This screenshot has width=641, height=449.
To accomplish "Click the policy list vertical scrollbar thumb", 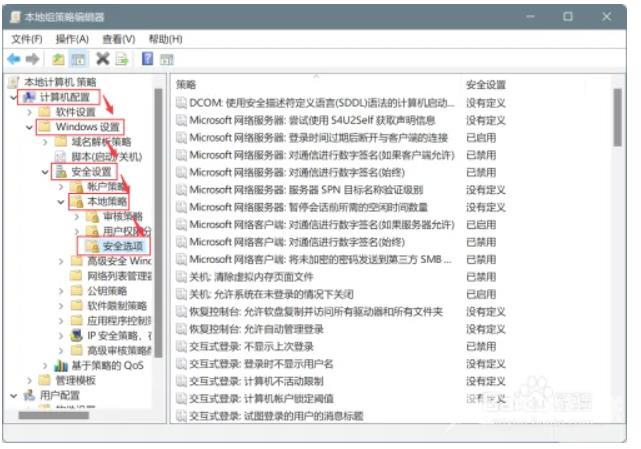I will [617, 117].
